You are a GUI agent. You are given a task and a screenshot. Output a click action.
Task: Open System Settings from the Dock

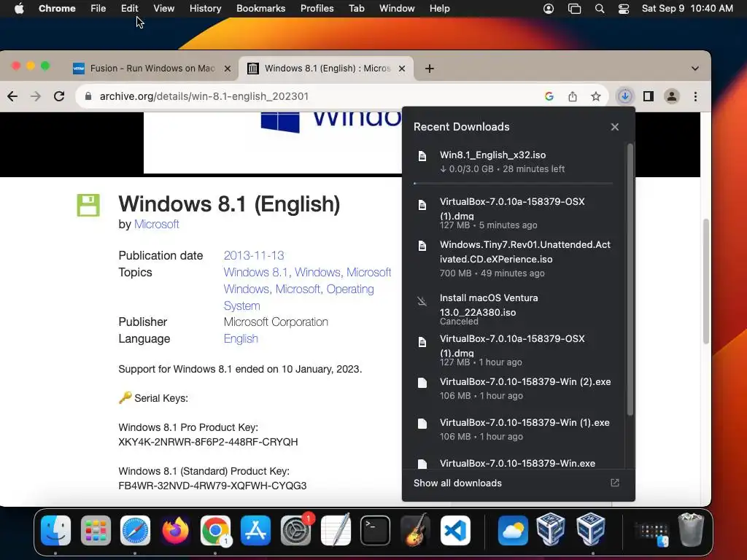tap(295, 531)
